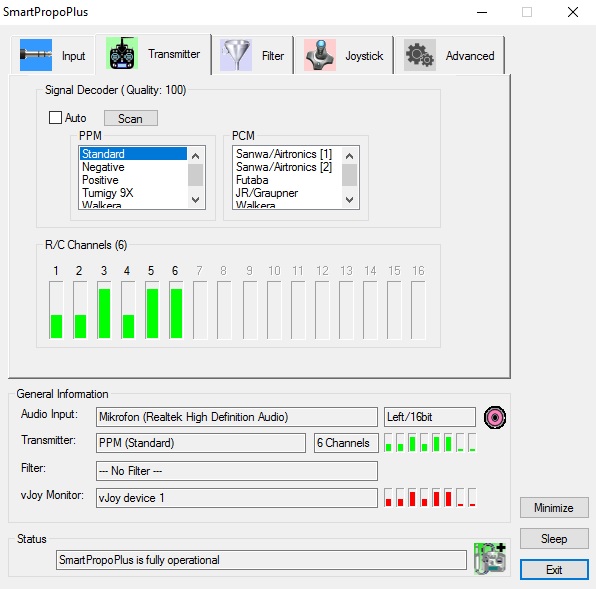This screenshot has height=589, width=596.
Task: Open the Advanced tab
Action: pyautogui.click(x=450, y=55)
